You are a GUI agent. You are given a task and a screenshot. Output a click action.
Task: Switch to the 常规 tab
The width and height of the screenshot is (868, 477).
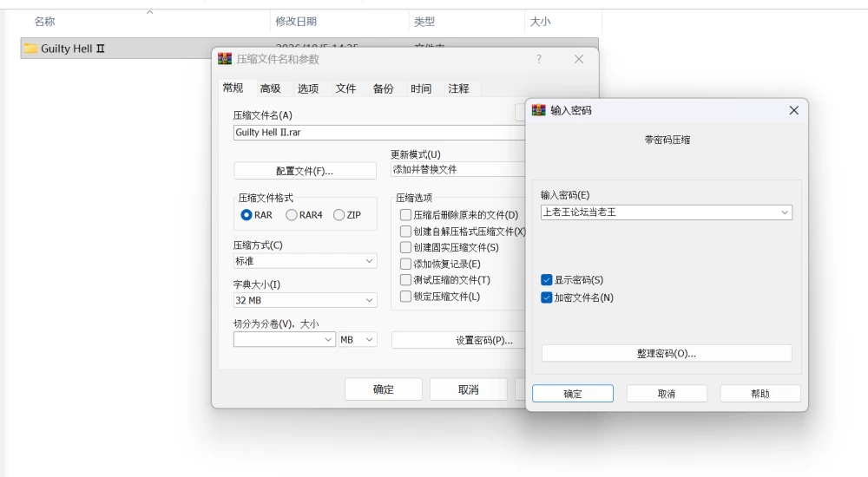[x=233, y=88]
